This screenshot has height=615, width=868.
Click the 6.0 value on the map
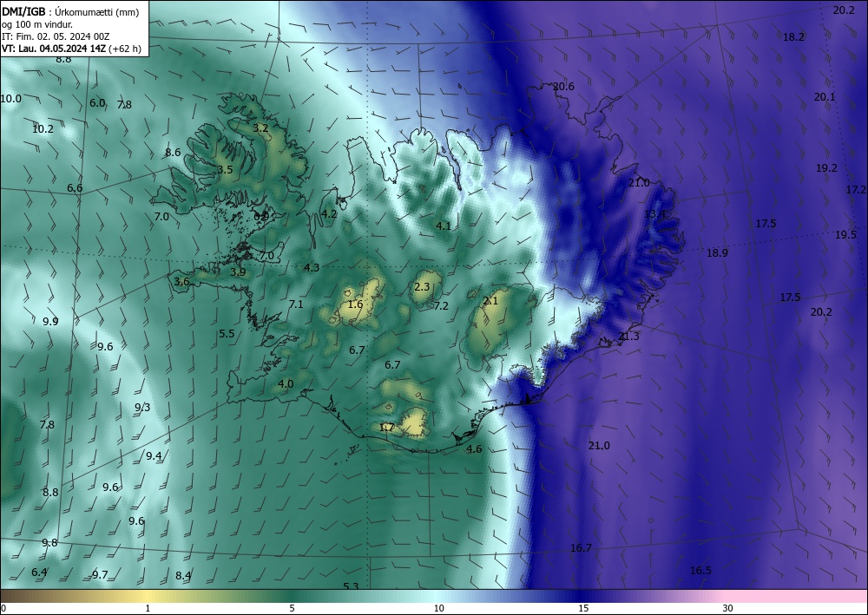click(97, 103)
